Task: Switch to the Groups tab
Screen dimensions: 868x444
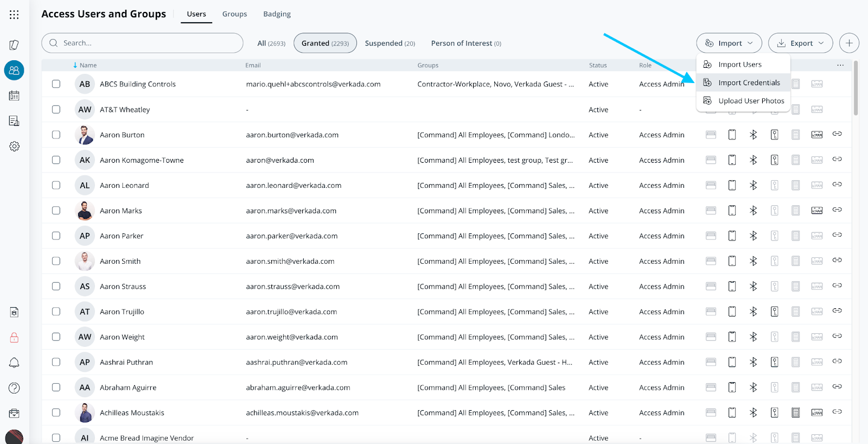Action: pos(234,14)
